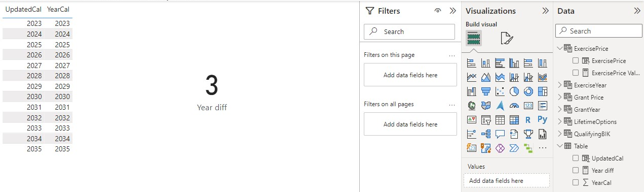Select the stacked column chart visual
Viewport: 644px width, 192px height.
click(x=485, y=63)
